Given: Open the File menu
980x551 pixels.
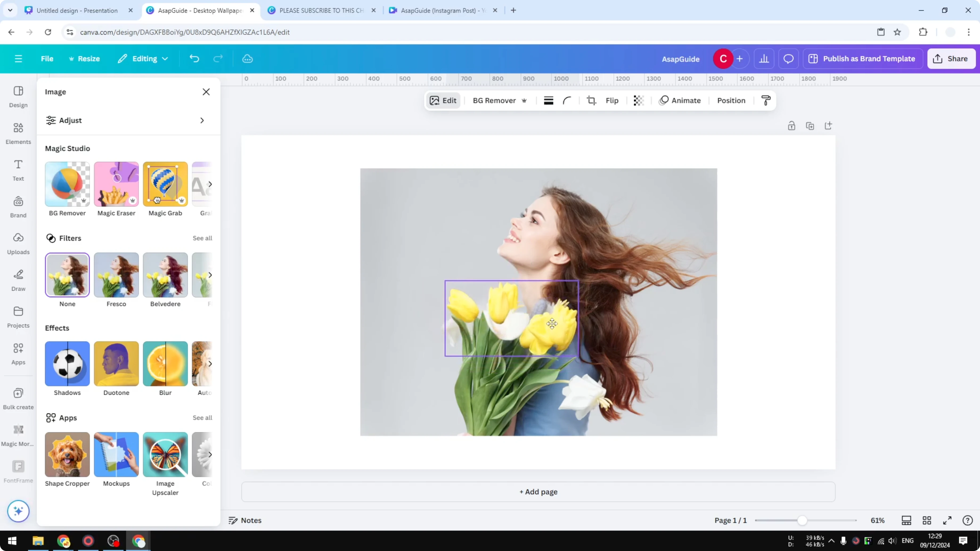Looking at the screenshot, I should click(47, 59).
